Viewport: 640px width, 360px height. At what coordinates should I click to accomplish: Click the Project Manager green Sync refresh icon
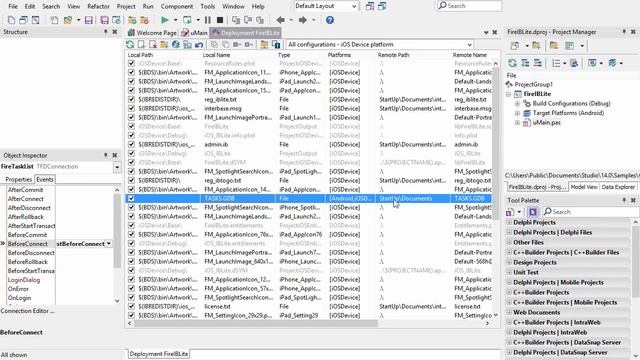[x=512, y=63]
